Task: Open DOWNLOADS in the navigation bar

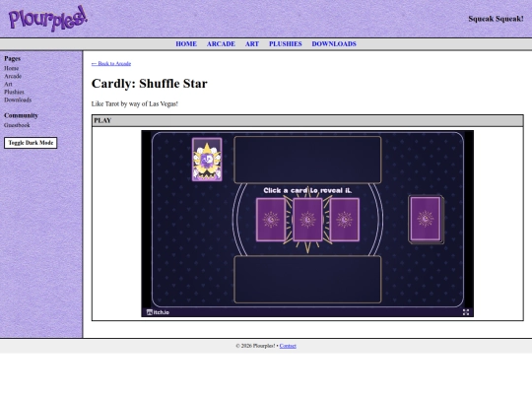Action: click(334, 43)
